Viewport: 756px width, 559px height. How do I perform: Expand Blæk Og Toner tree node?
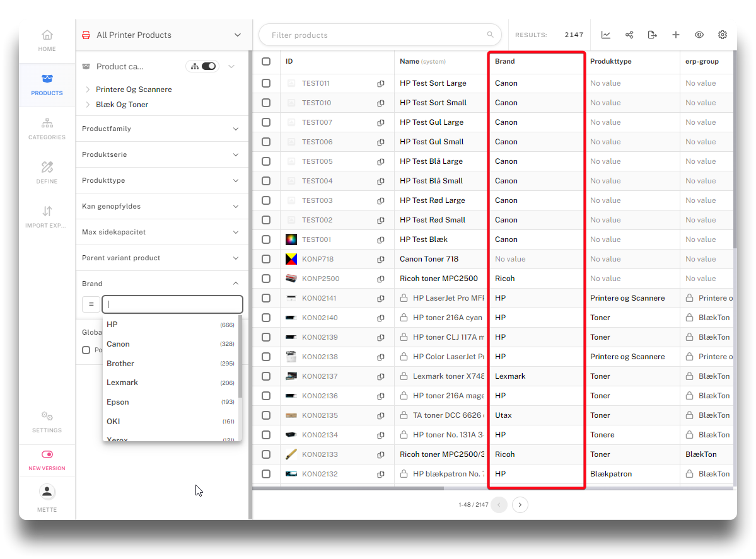(x=88, y=105)
